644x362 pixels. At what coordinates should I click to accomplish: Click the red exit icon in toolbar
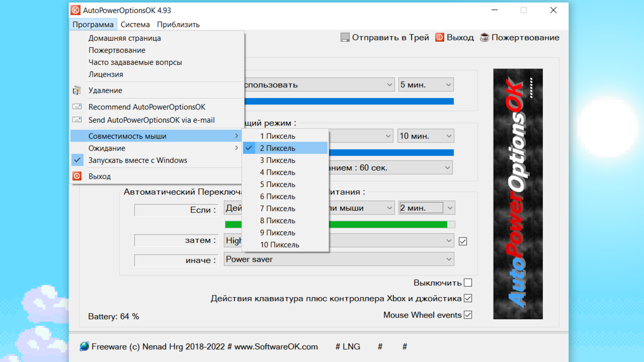[440, 38]
